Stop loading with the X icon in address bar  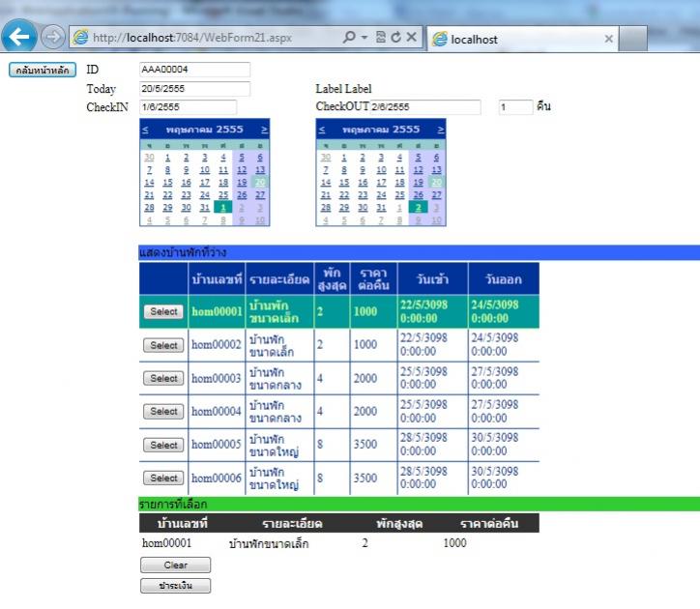point(411,37)
